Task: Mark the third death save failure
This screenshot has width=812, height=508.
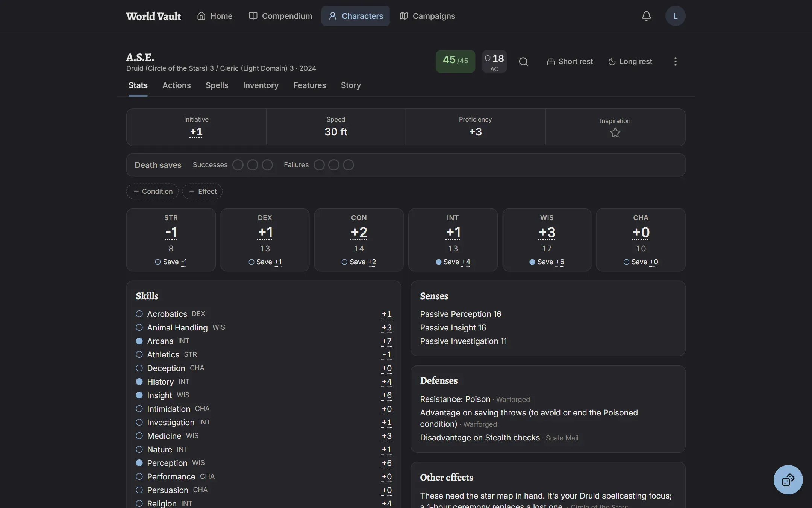Action: pyautogui.click(x=348, y=165)
